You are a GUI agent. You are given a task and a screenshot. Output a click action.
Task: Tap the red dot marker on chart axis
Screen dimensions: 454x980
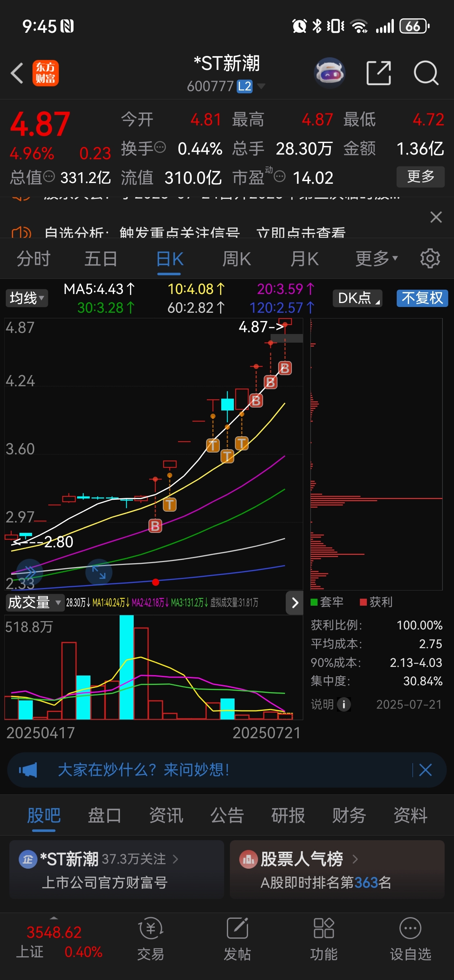pyautogui.click(x=155, y=582)
